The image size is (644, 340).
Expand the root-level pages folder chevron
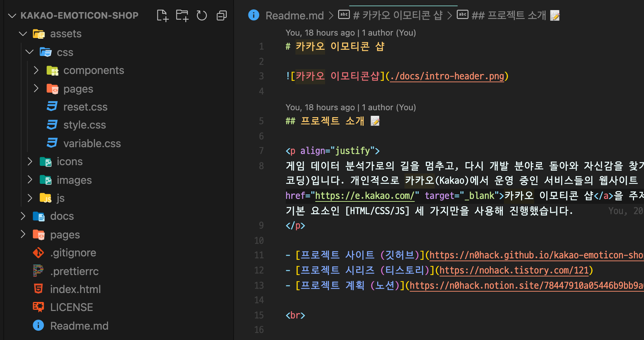pyautogui.click(x=23, y=235)
